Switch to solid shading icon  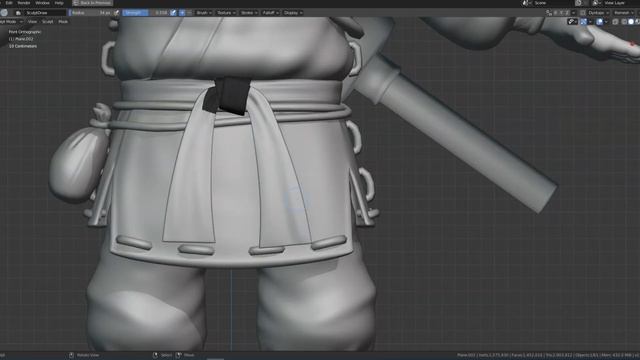click(631, 22)
